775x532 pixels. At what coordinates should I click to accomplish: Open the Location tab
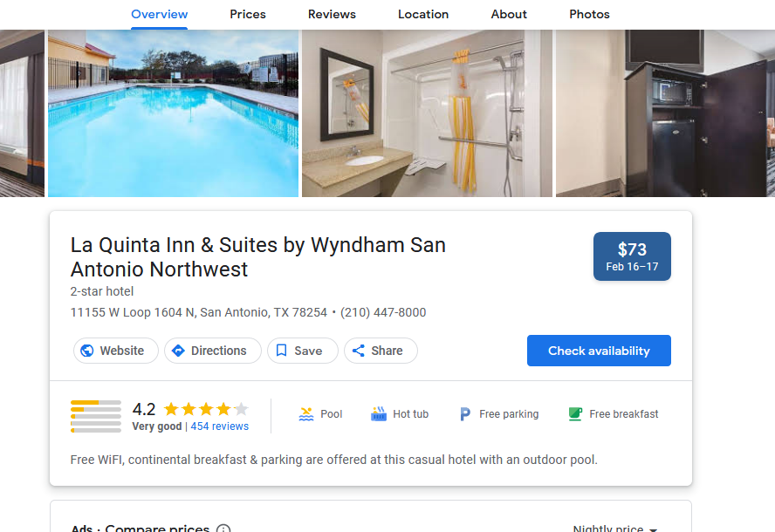423,14
